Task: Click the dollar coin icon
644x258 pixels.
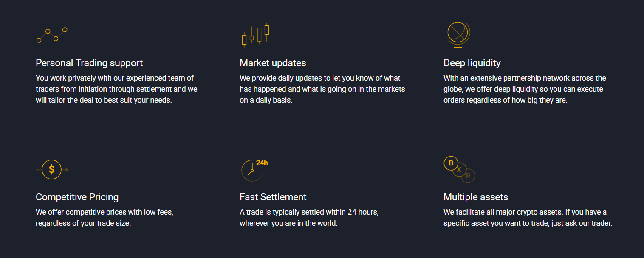Action: point(52,170)
